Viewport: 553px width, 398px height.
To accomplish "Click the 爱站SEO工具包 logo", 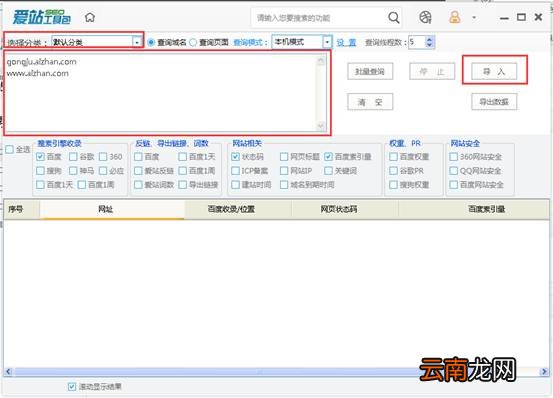I will 42,17.
